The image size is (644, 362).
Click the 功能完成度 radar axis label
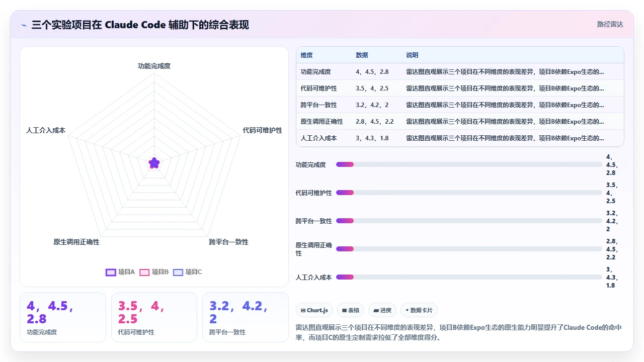(x=154, y=66)
